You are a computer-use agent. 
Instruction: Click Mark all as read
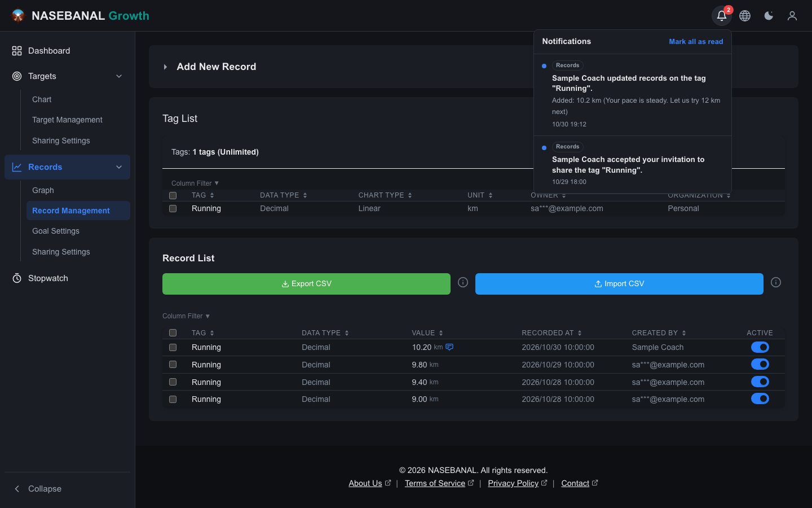(696, 42)
